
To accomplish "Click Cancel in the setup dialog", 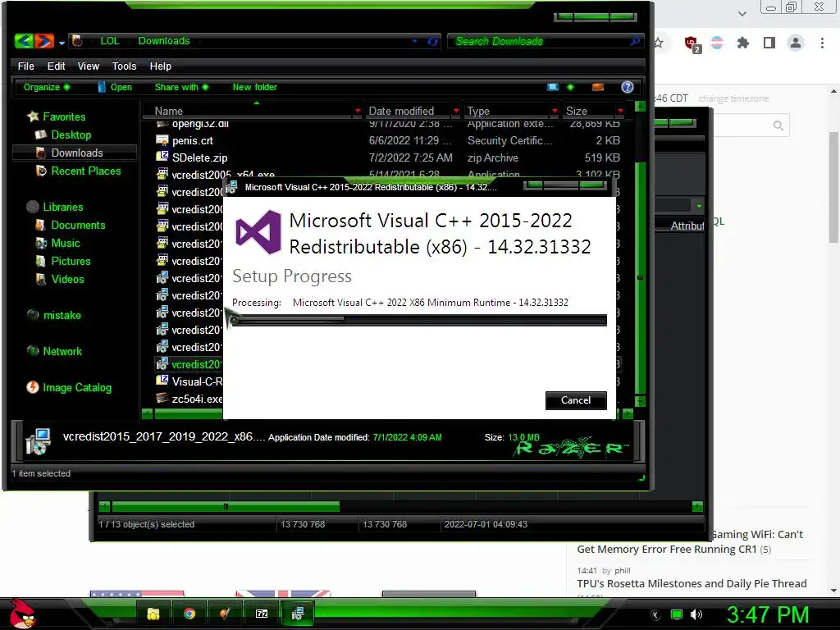I will [576, 400].
